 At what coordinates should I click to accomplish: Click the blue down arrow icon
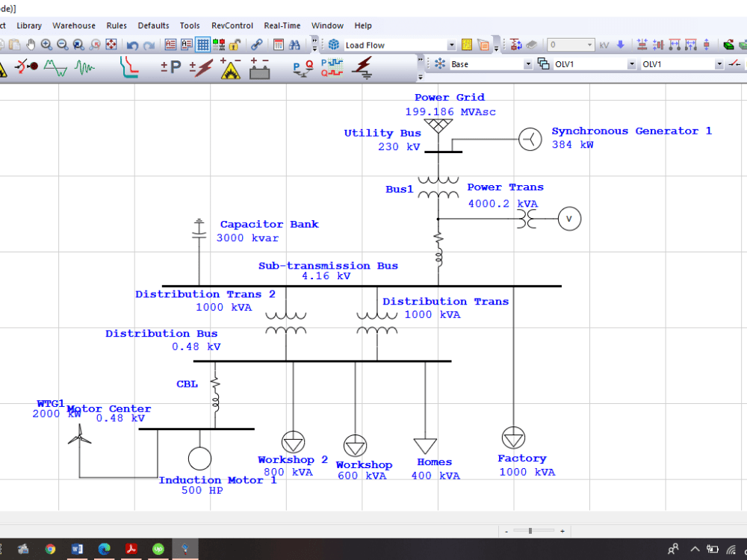620,45
